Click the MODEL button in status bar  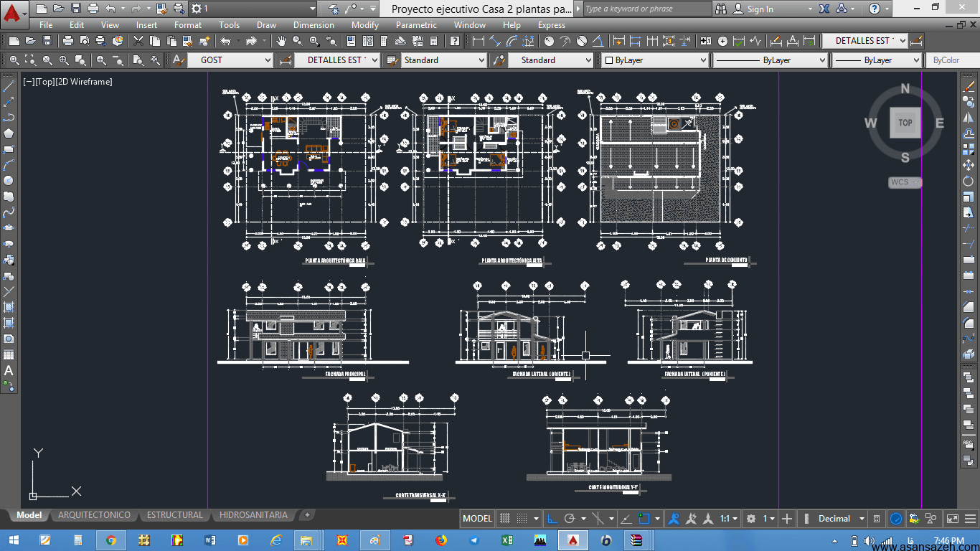tap(477, 519)
